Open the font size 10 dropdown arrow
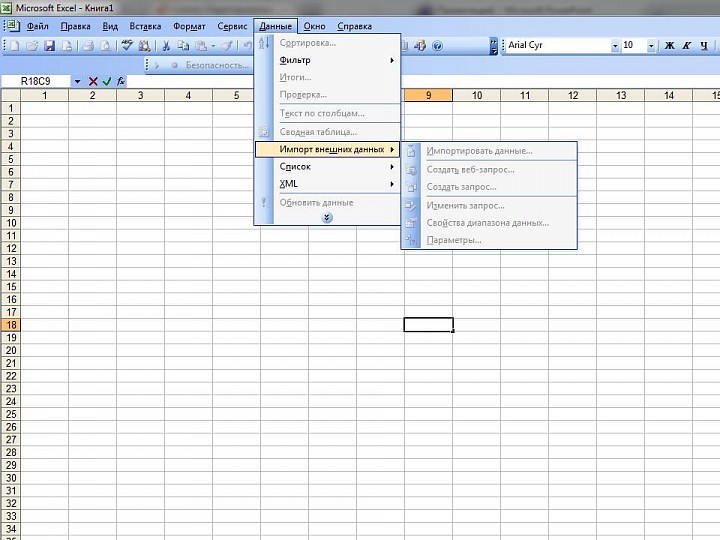 click(651, 45)
